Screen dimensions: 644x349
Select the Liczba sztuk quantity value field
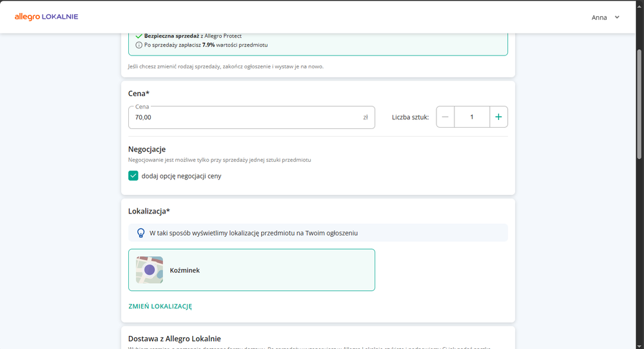471,117
